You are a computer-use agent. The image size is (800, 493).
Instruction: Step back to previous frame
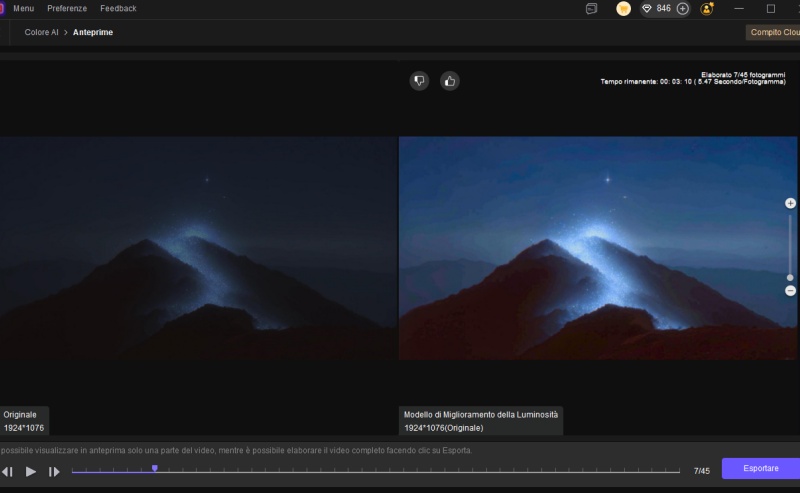tap(8, 471)
